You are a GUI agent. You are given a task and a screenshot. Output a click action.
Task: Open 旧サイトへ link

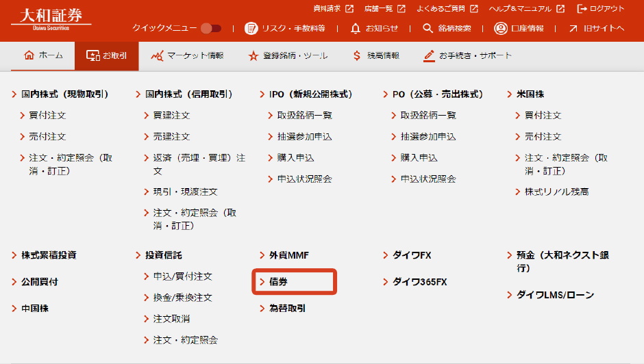(x=597, y=28)
